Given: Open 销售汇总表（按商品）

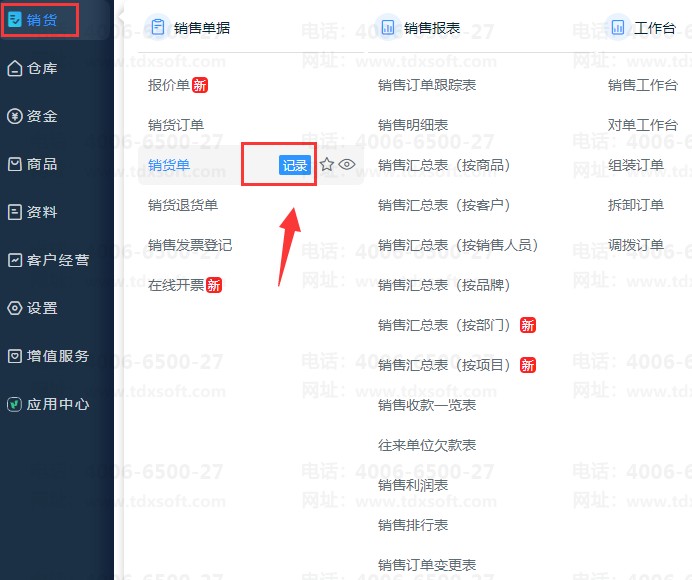Looking at the screenshot, I should 444,165.
